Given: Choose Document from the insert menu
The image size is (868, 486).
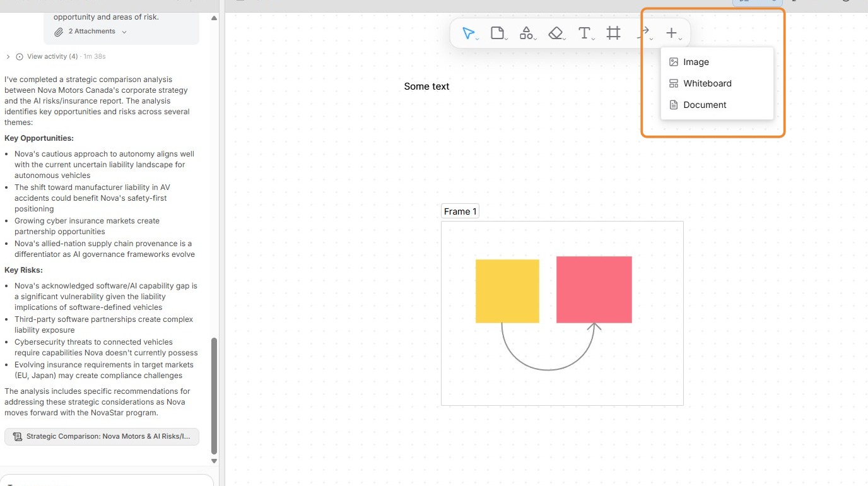Looking at the screenshot, I should click(x=717, y=105).
